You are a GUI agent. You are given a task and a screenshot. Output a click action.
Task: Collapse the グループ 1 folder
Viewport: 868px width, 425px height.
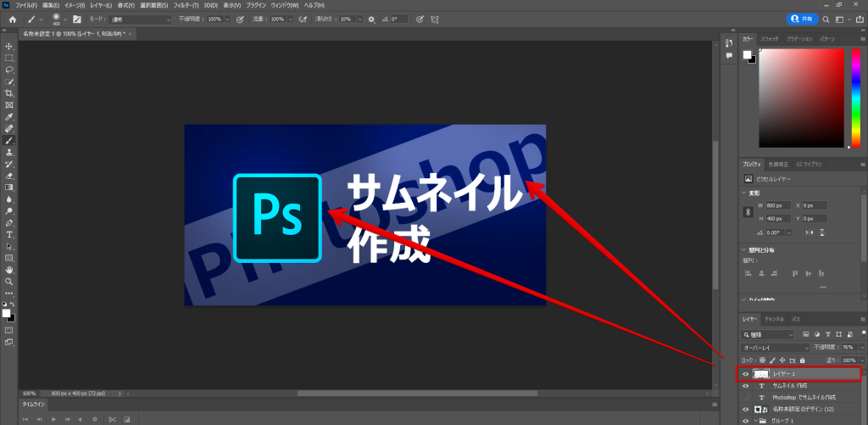click(x=754, y=421)
